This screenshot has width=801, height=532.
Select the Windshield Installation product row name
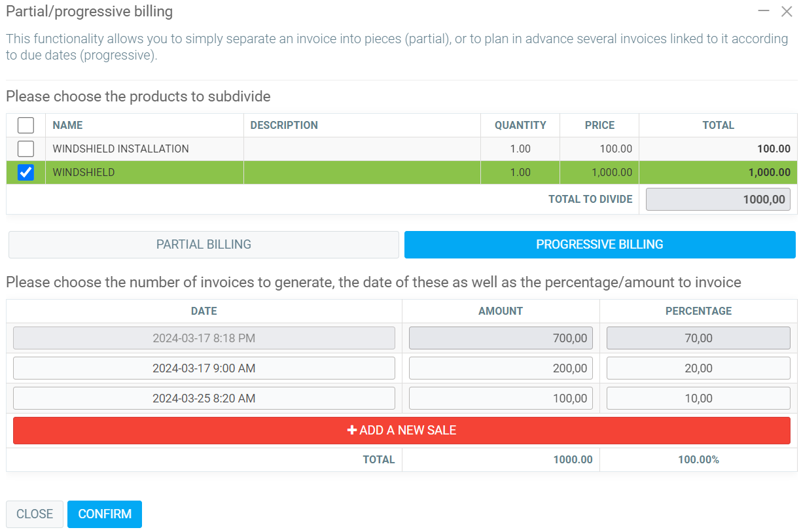pyautogui.click(x=121, y=149)
